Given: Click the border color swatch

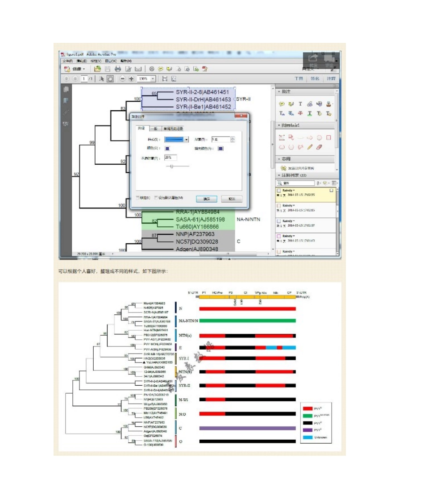Looking at the screenshot, I should point(167,148).
